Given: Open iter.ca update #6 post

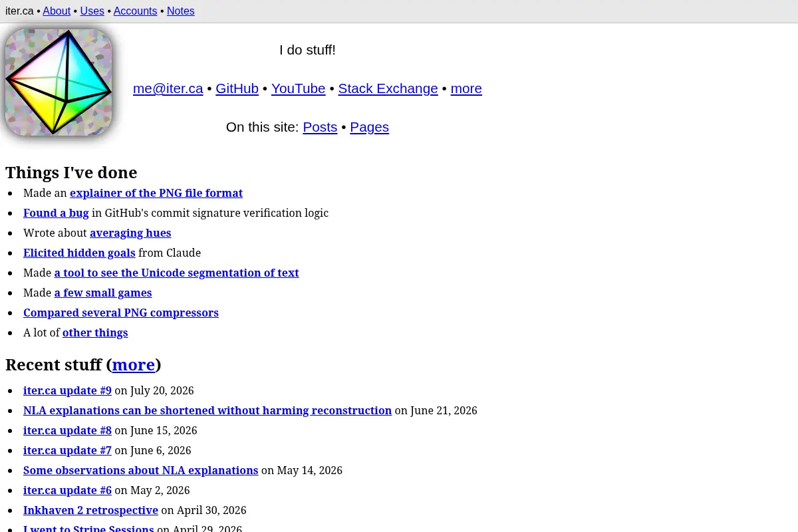Looking at the screenshot, I should pos(67,490).
